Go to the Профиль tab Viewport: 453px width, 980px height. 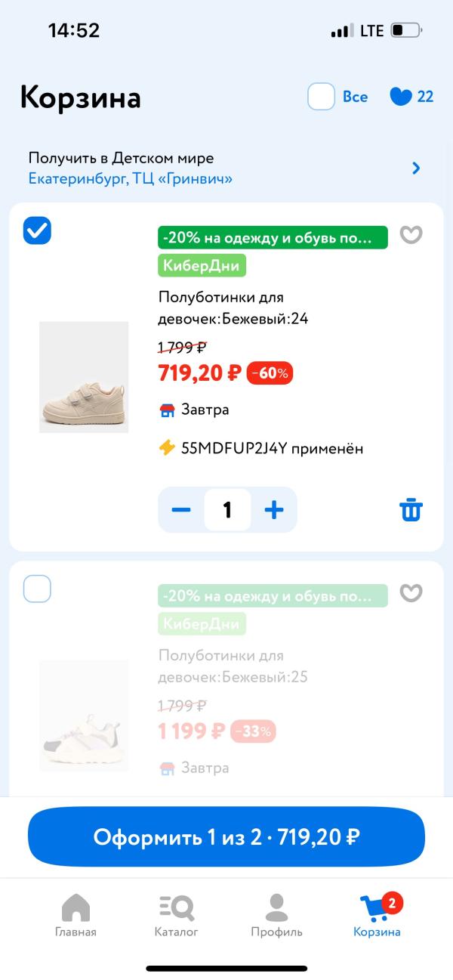[x=276, y=914]
